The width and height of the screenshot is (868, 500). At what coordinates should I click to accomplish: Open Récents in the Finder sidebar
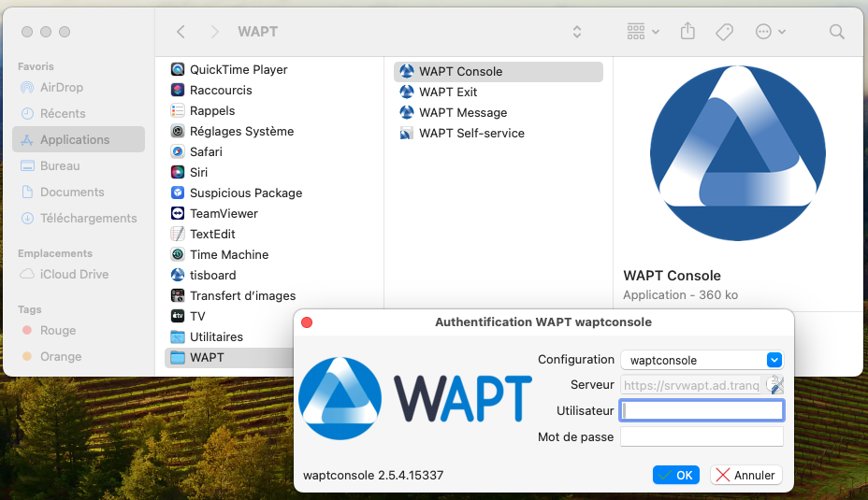pos(78,113)
